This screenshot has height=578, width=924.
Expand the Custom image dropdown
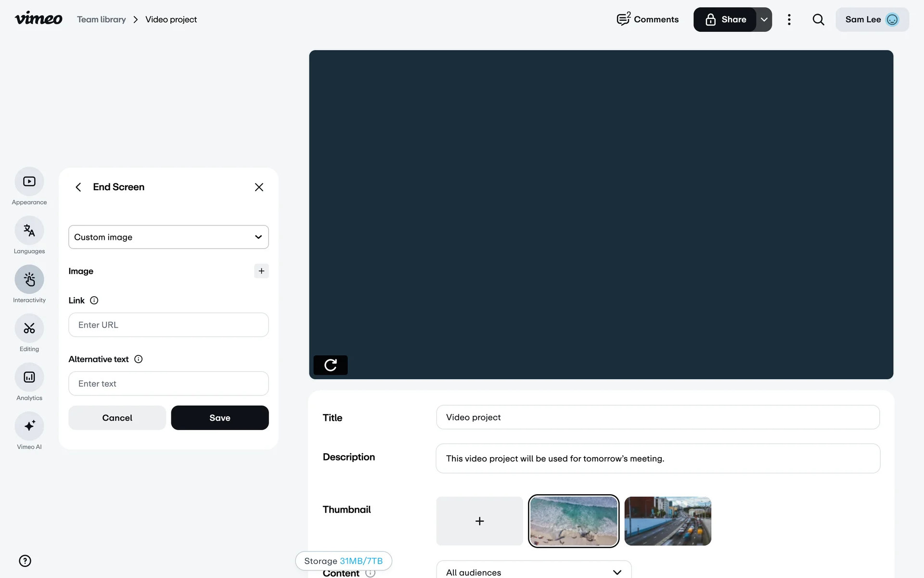[168, 237]
